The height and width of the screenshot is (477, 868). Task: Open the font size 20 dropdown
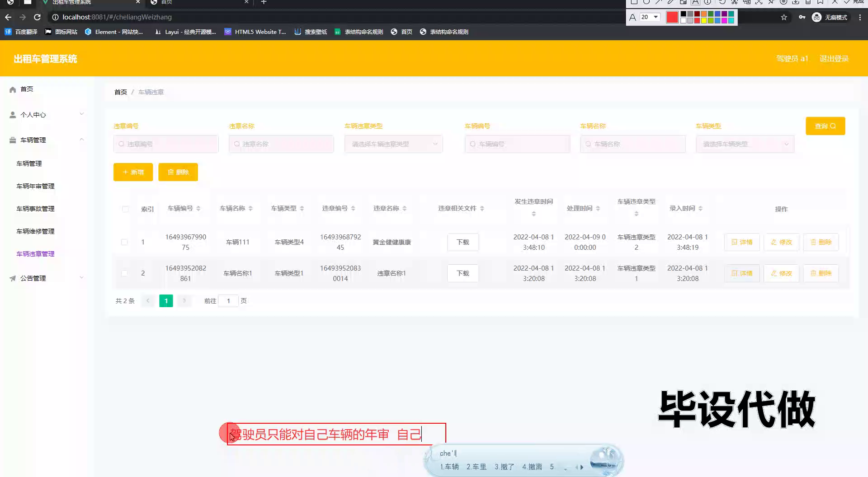650,17
